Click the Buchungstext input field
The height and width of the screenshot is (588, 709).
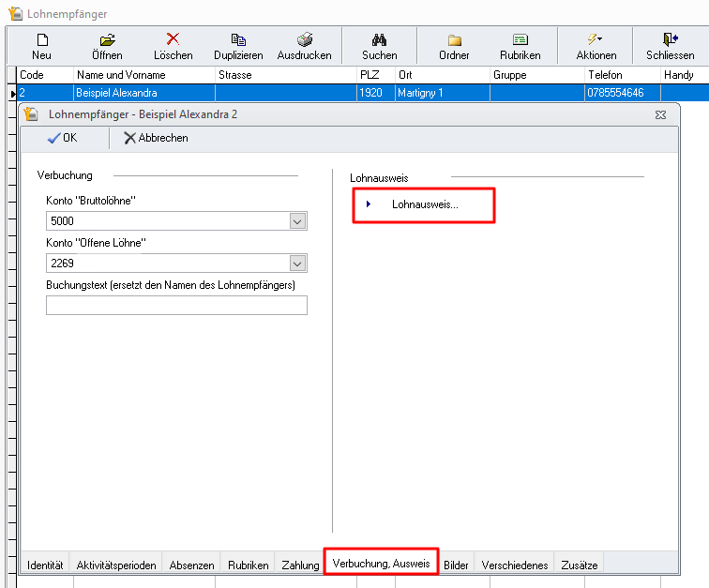point(176,306)
